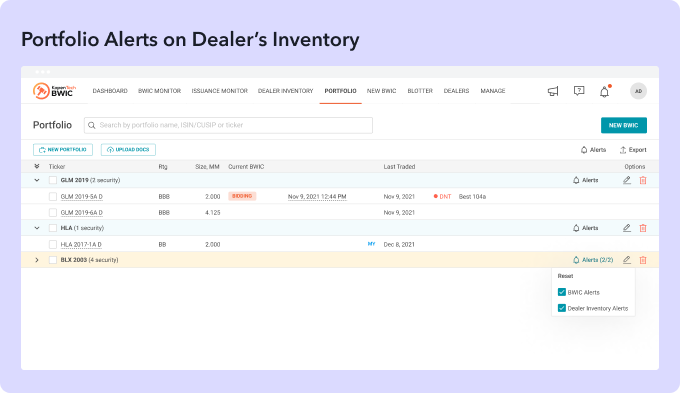Click the teal New BWIC button

(624, 125)
